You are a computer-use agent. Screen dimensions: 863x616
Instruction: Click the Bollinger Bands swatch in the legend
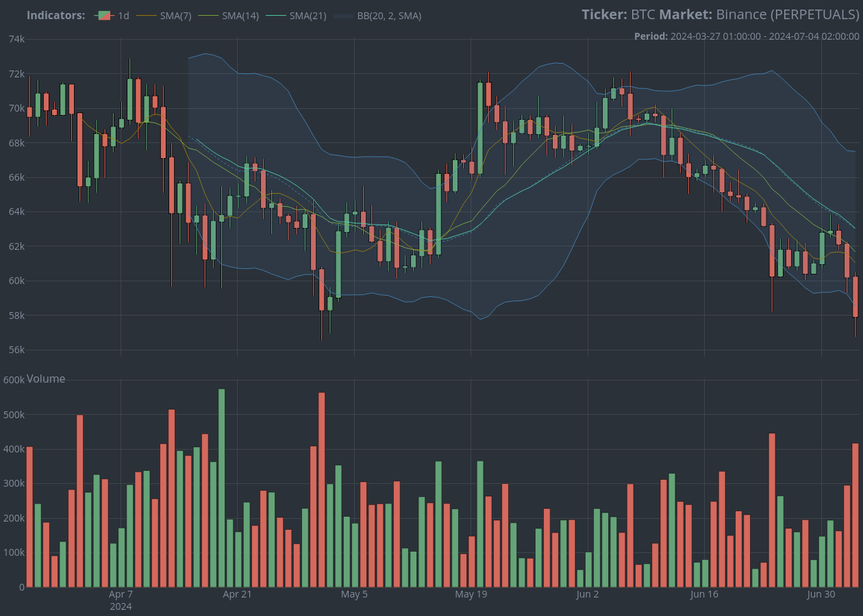(x=343, y=15)
